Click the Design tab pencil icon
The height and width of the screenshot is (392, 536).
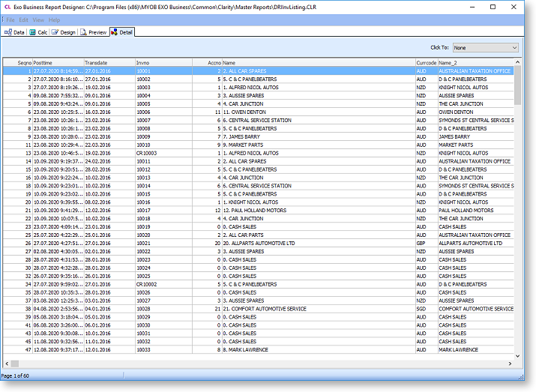(55, 32)
